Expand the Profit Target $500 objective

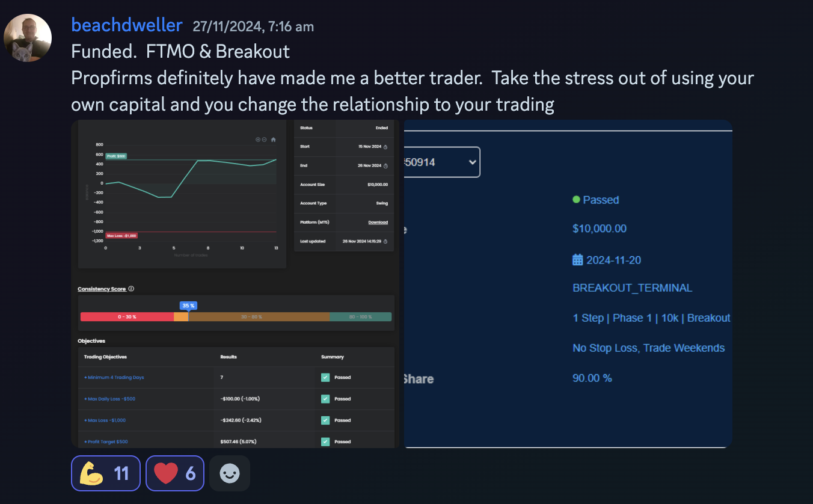(106, 441)
